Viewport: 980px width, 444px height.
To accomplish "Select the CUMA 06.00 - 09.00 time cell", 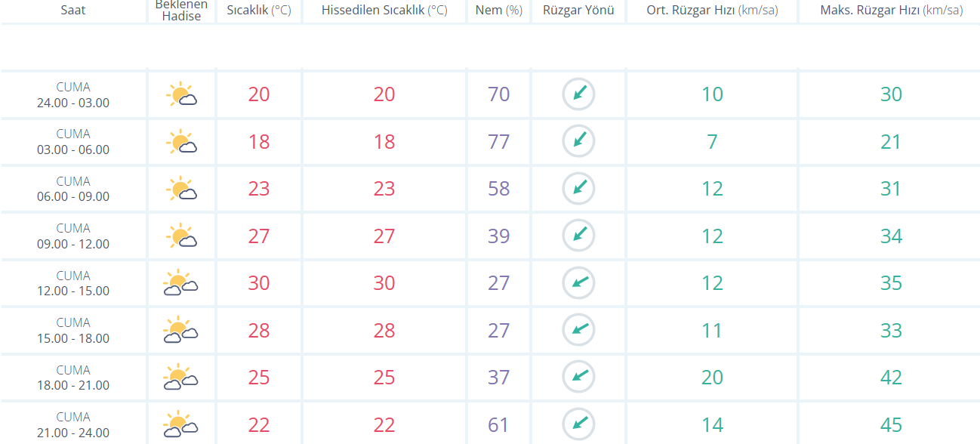I will 73,189.
